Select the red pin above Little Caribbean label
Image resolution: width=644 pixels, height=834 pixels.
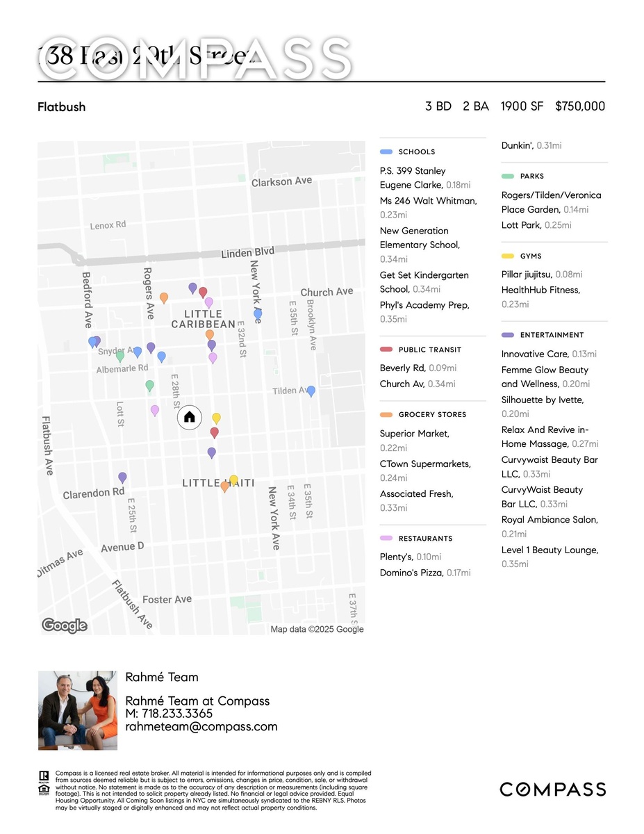(203, 293)
